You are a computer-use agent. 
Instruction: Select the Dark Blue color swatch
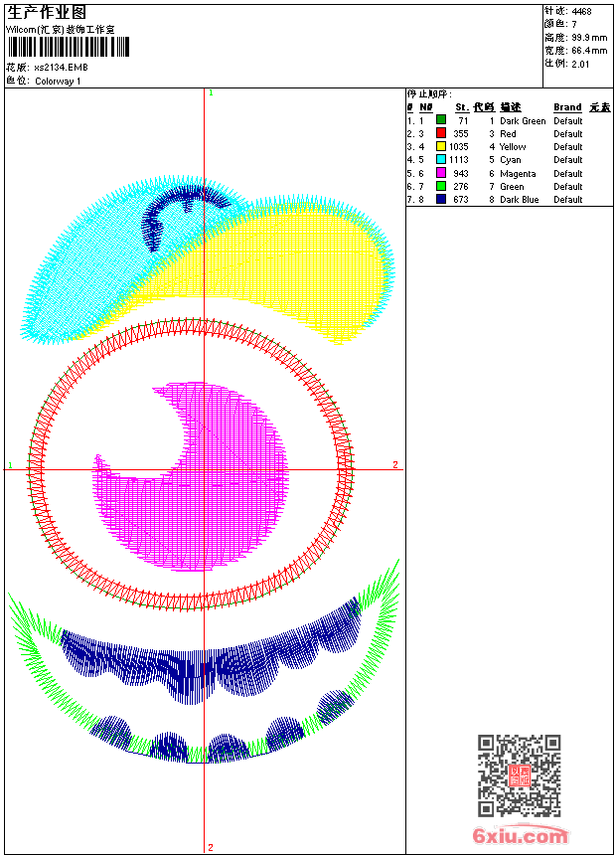pyautogui.click(x=441, y=199)
